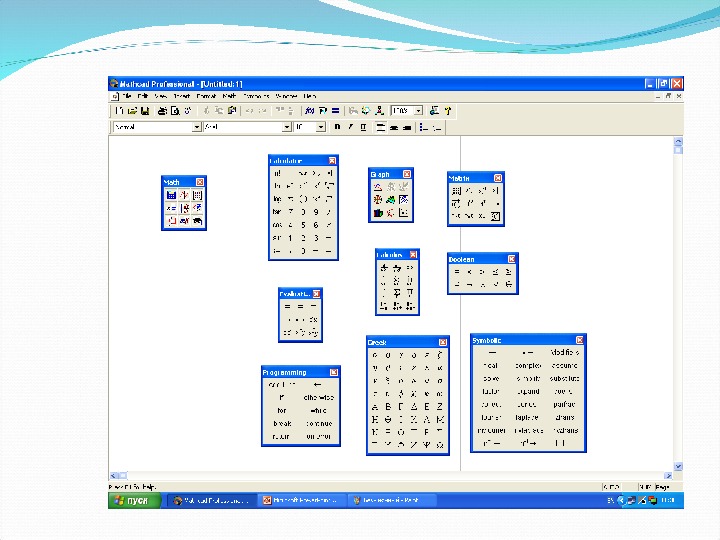Screen dimensions: 720x540
Task: Click 'expand' keyword in Symbolic palette
Action: [x=528, y=392]
